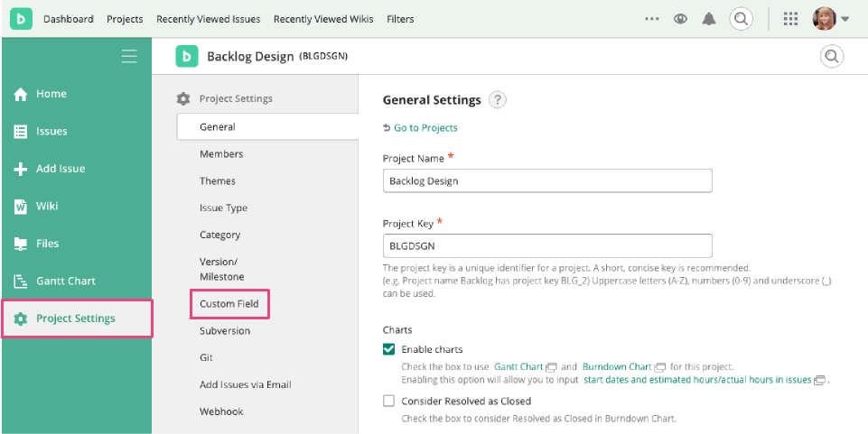
Task: Open the apps grid icon
Action: point(791,19)
